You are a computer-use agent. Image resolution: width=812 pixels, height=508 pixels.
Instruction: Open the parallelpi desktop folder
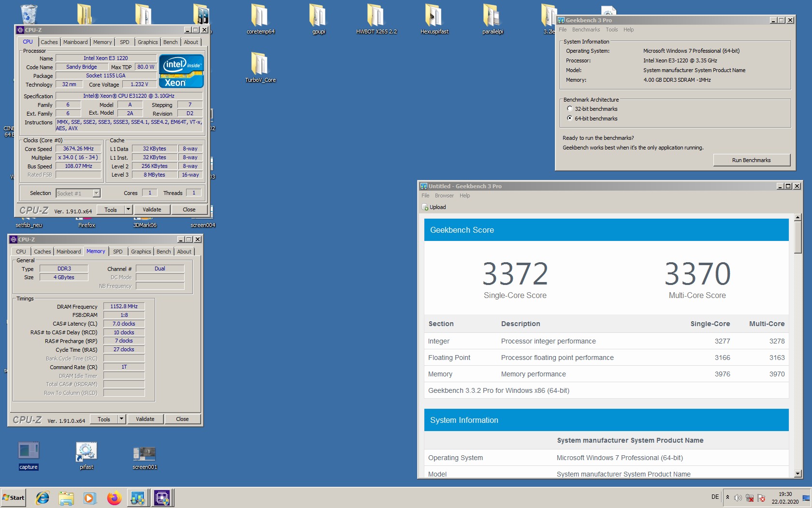492,19
